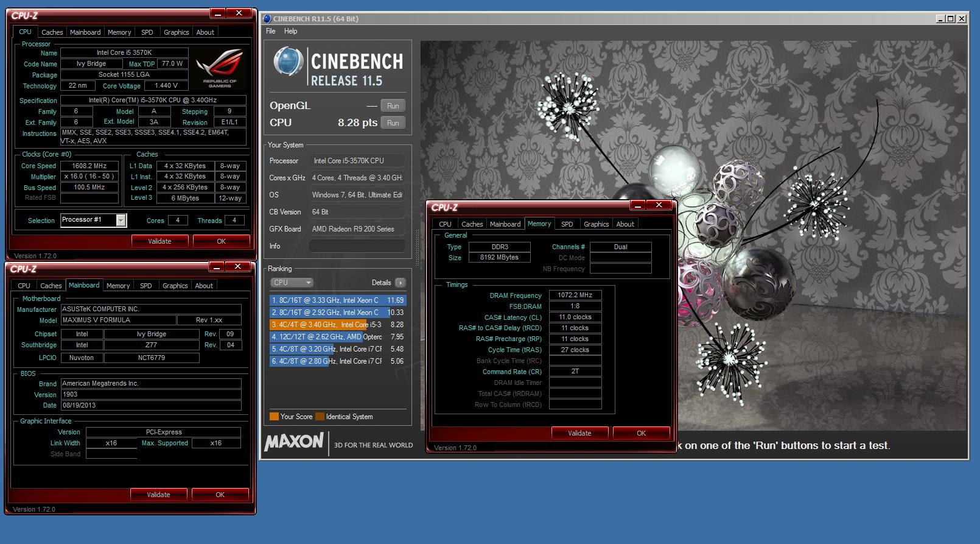This screenshot has width=980, height=544.
Task: Open the File menu in Cinebench
Action: [x=271, y=31]
